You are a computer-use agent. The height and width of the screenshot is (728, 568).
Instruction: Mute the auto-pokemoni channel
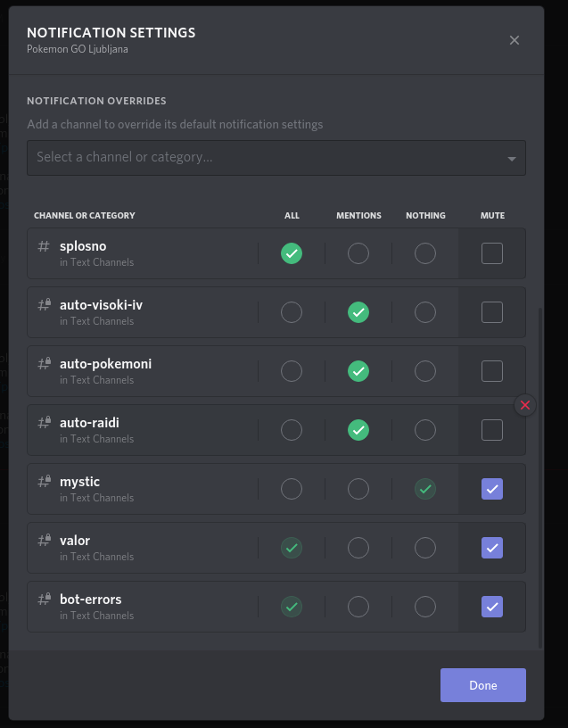coord(492,371)
